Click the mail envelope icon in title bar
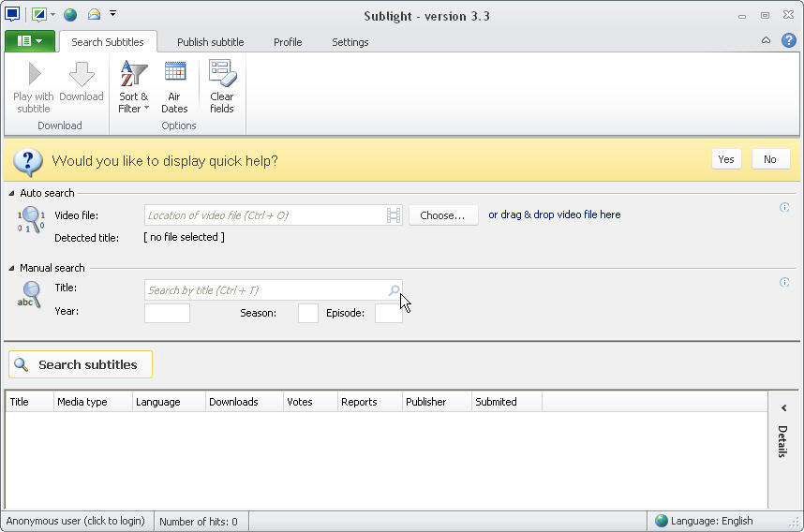804x532 pixels. point(94,14)
